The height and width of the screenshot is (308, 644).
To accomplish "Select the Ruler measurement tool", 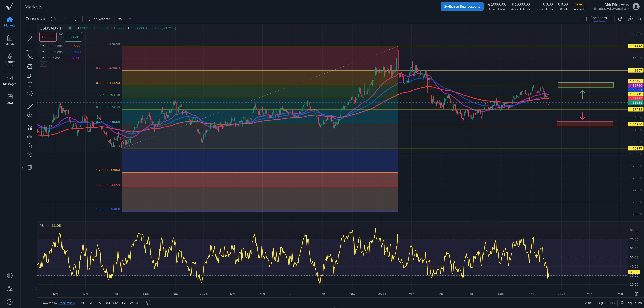I will 30,105.
